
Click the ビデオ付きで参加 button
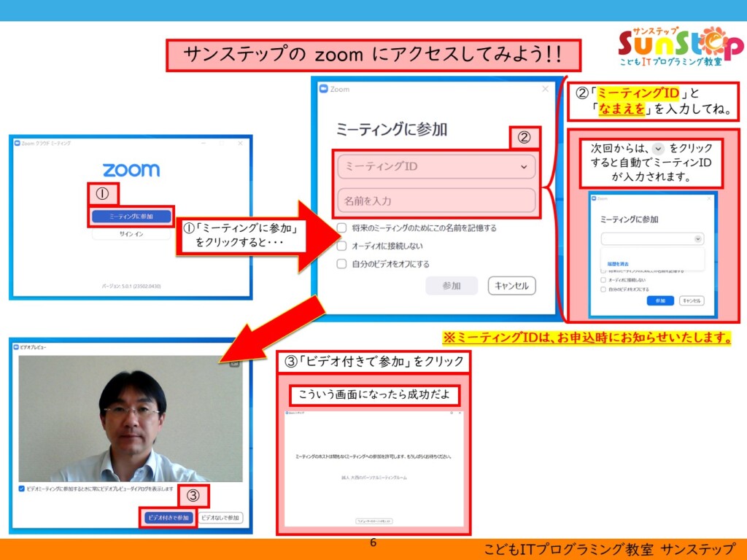click(169, 518)
